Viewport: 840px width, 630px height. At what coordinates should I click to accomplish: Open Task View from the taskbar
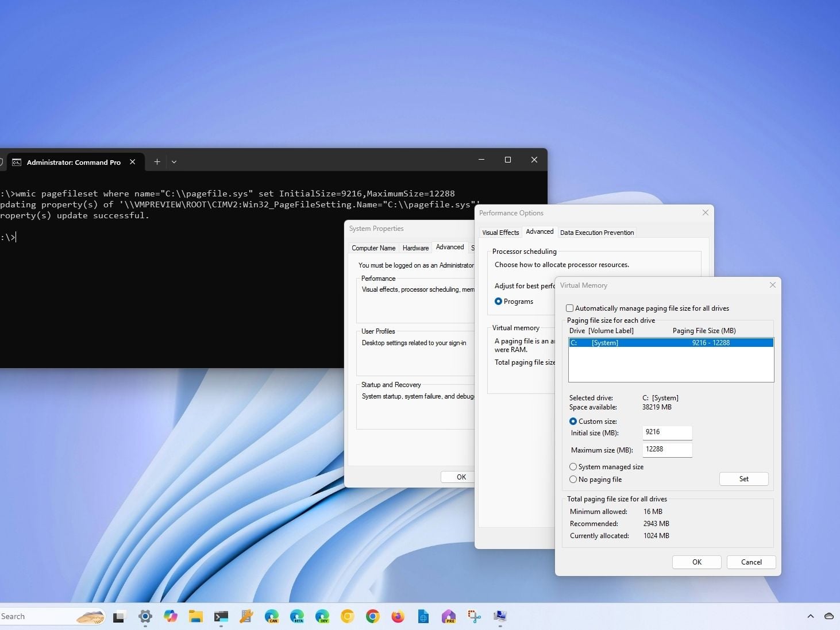(x=120, y=617)
